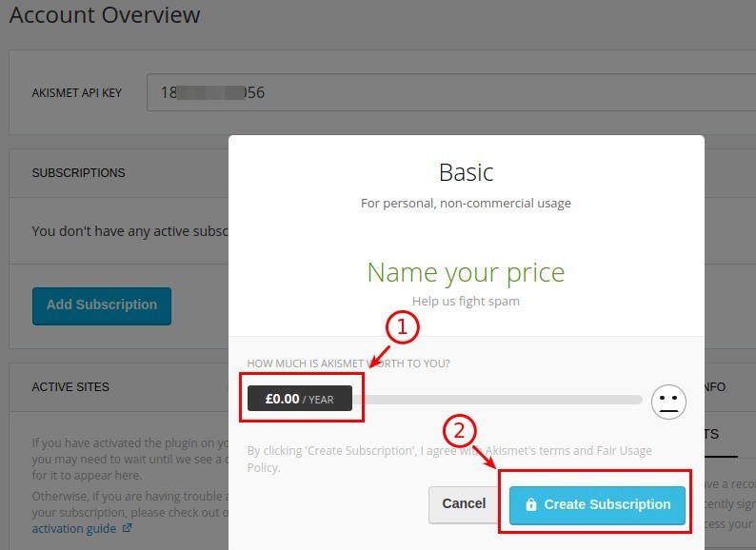Image resolution: width=756 pixels, height=550 pixels.
Task: Click the Cancel button in dialog
Action: pyautogui.click(x=464, y=503)
